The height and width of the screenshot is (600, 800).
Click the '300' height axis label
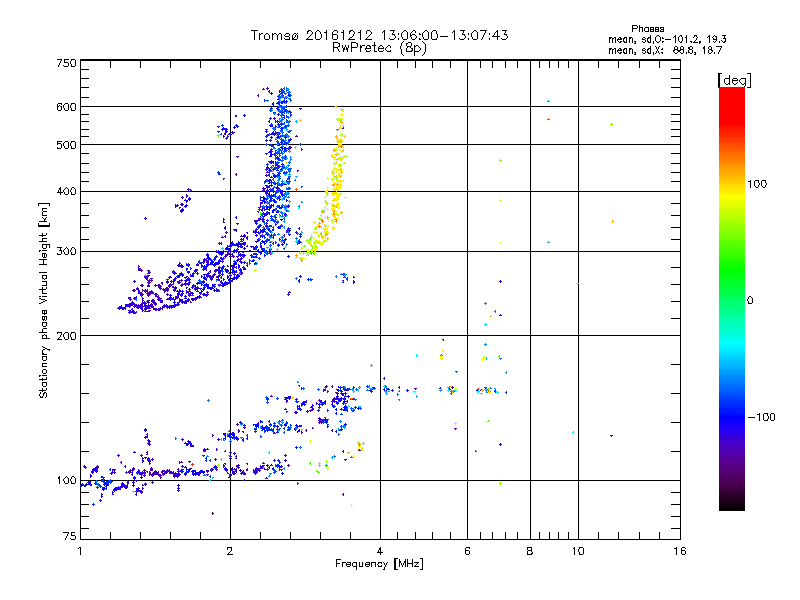tap(66, 252)
